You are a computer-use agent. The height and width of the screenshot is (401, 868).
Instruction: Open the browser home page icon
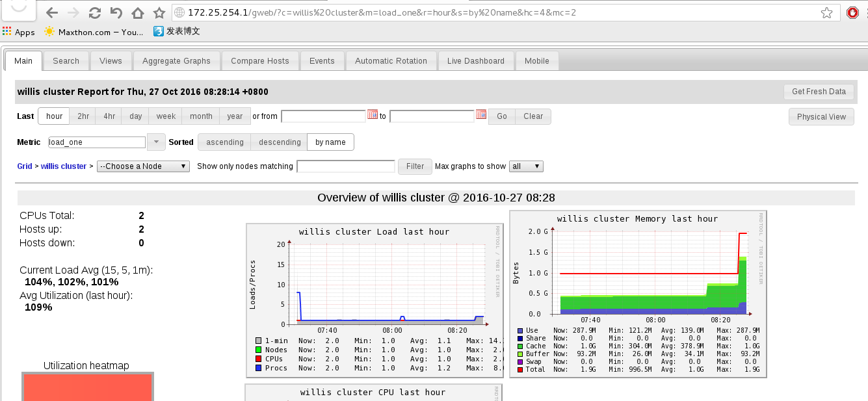tap(137, 13)
